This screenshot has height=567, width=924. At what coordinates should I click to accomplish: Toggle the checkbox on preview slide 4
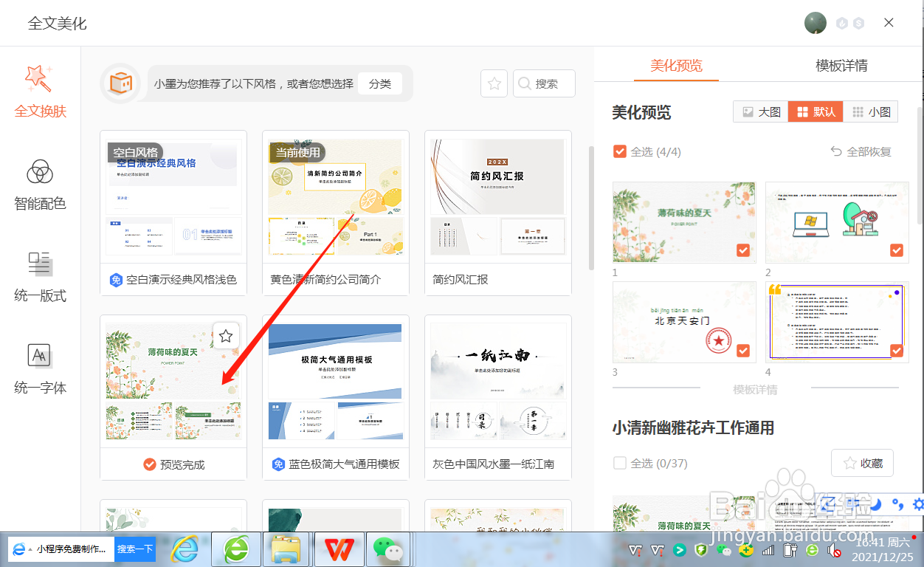coord(896,350)
